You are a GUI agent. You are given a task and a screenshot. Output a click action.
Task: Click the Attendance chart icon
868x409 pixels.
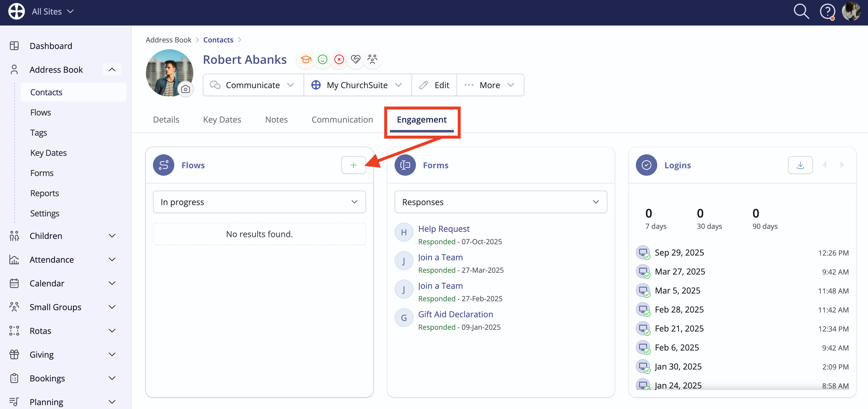pos(14,259)
